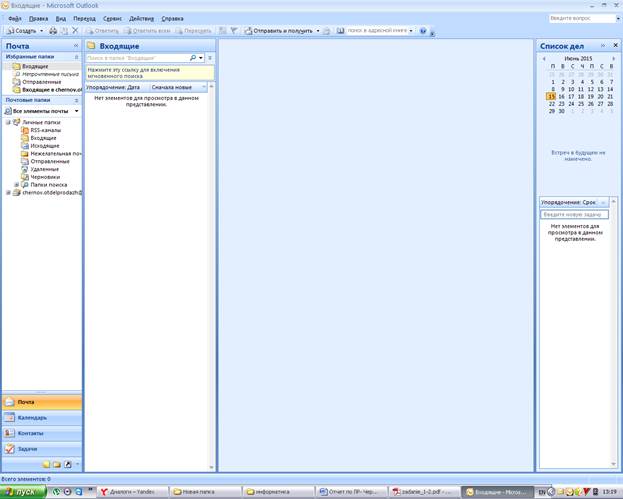Switch to the Почта module button

pos(42,402)
